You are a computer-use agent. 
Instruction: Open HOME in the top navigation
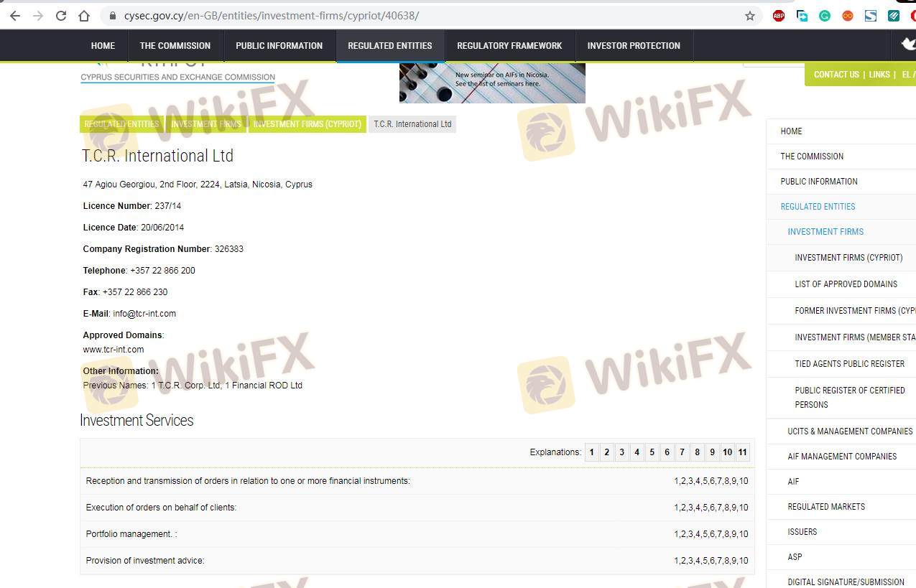coord(103,45)
